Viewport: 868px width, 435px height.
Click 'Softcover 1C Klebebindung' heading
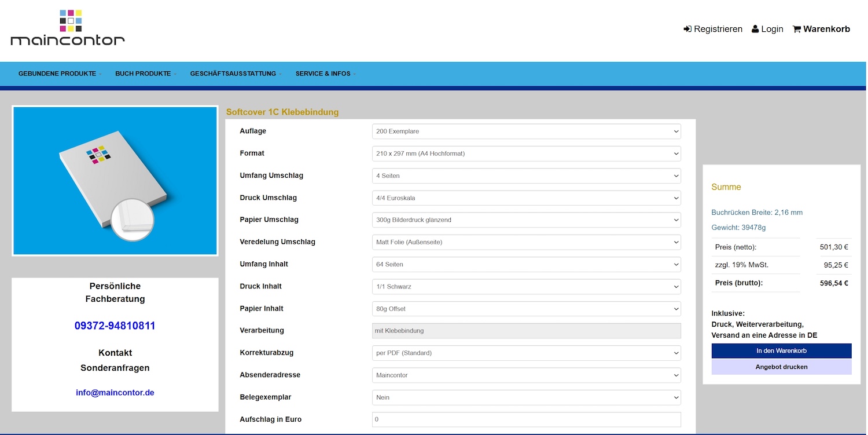click(282, 112)
